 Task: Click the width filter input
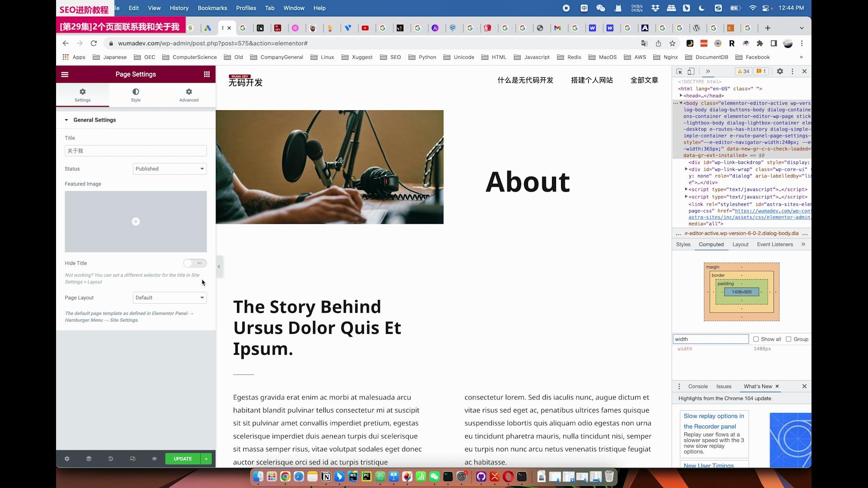click(711, 339)
